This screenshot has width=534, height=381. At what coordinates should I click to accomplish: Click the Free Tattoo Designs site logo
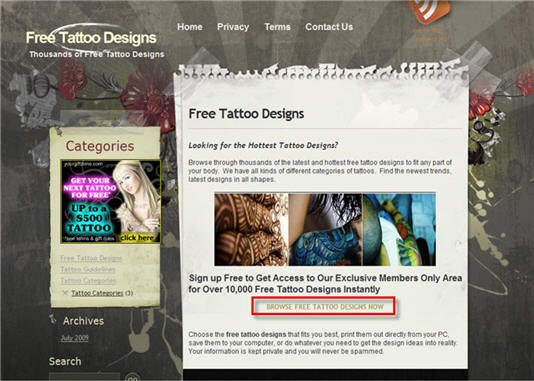[91, 37]
